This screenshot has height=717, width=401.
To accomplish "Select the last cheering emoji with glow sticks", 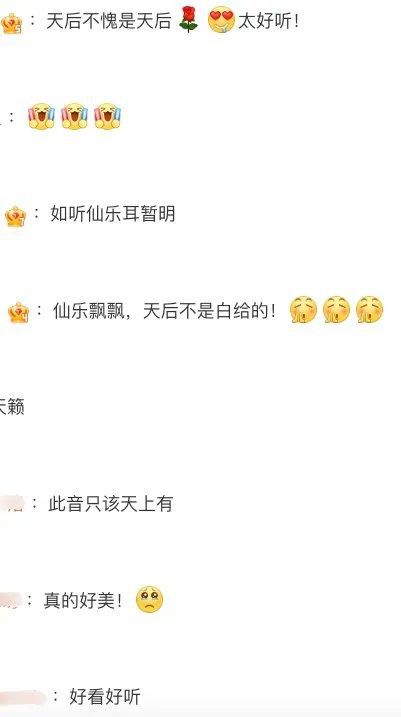I will tap(107, 116).
